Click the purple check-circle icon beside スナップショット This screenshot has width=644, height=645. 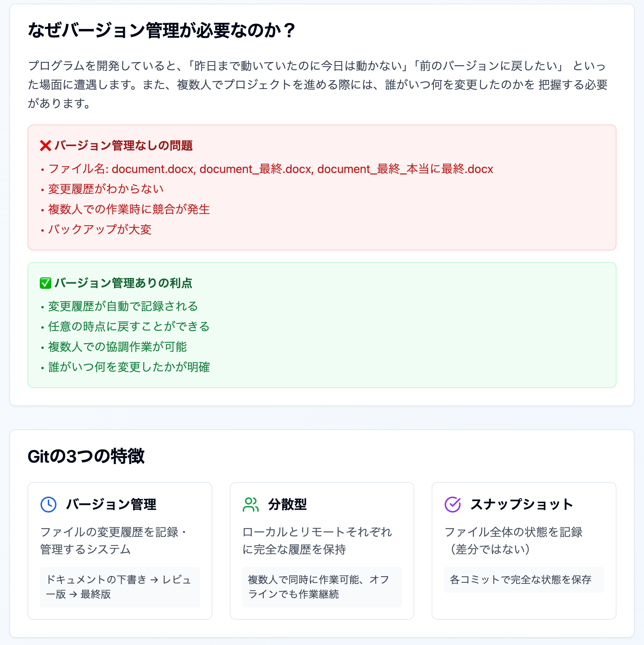point(452,504)
